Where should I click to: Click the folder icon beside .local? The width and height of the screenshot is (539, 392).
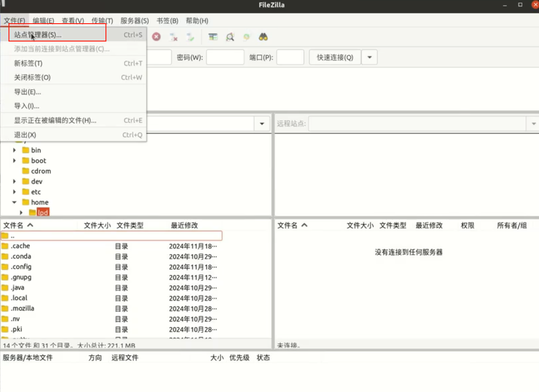tap(5, 298)
